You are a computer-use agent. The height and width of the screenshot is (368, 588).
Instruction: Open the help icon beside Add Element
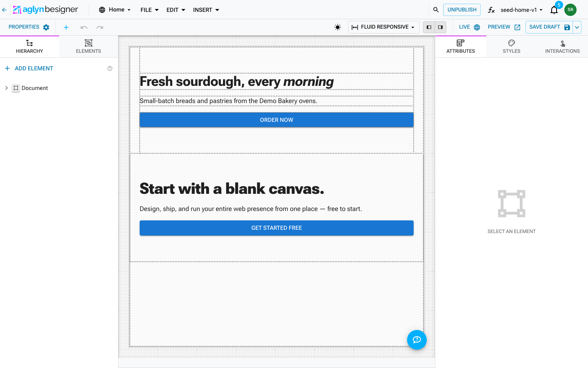110,68
